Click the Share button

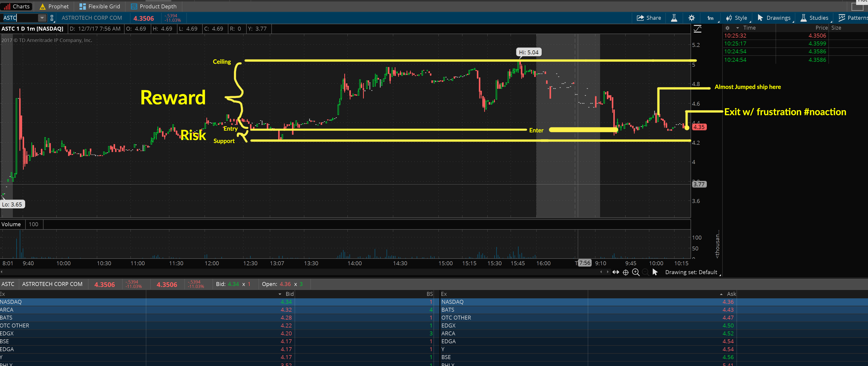coord(649,18)
